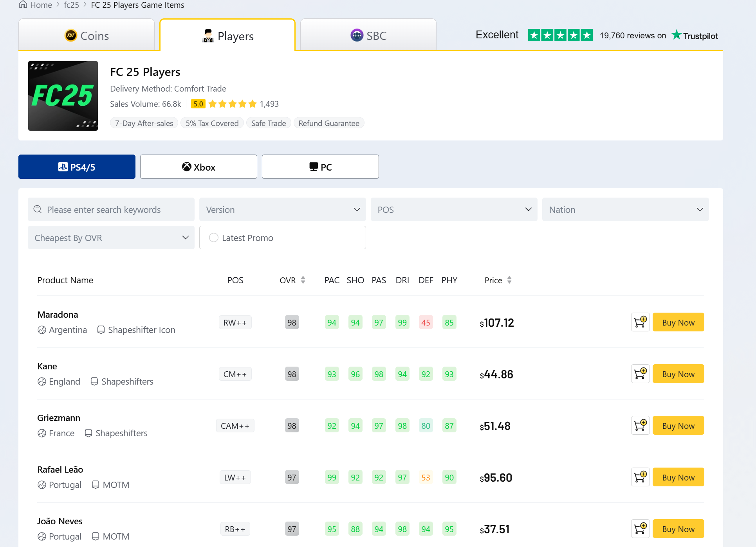Click the RW++ position badge
This screenshot has height=547, width=756.
pos(235,322)
